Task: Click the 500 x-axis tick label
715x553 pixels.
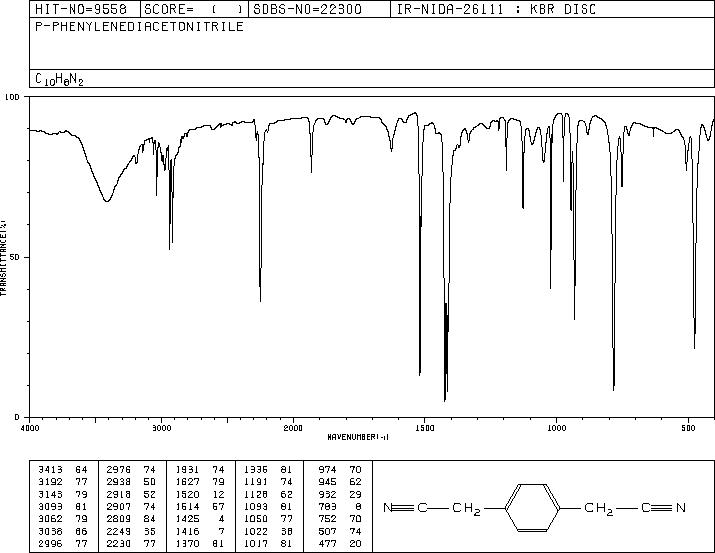Action: [x=688, y=428]
